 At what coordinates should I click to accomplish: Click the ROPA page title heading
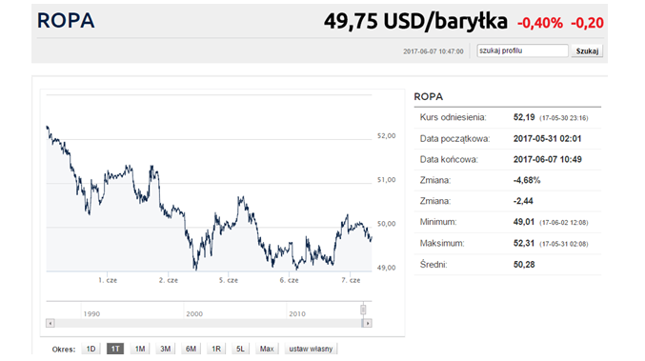click(x=66, y=21)
